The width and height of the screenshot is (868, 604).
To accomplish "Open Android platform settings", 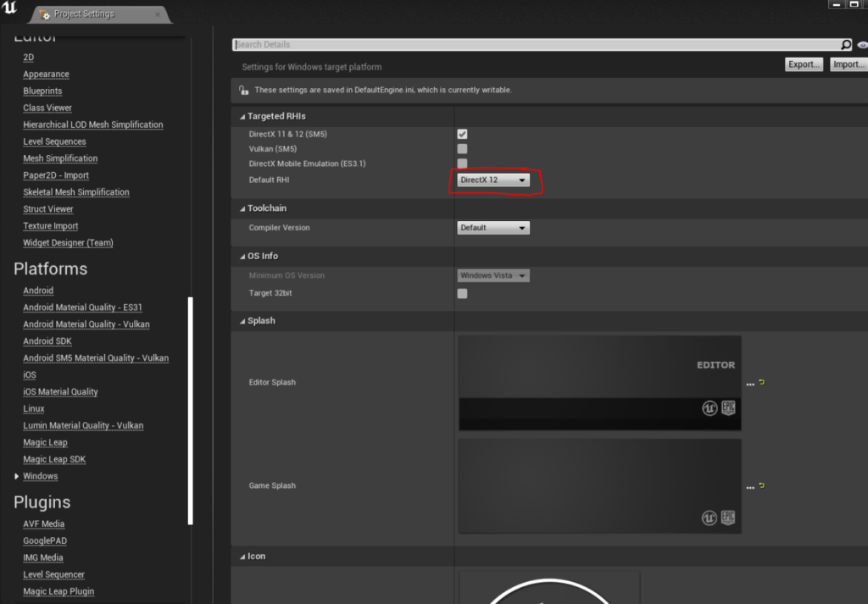I will (x=38, y=291).
